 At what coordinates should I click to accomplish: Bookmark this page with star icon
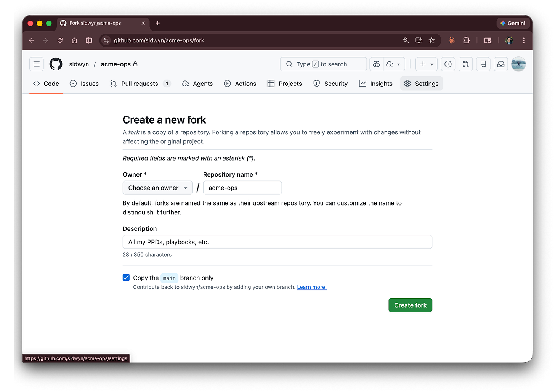click(x=432, y=40)
